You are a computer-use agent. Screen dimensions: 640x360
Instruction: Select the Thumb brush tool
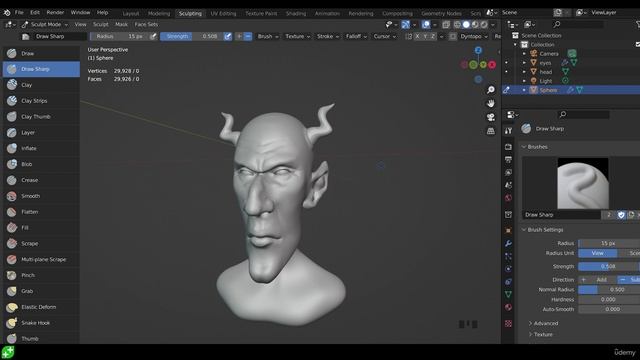41,338
